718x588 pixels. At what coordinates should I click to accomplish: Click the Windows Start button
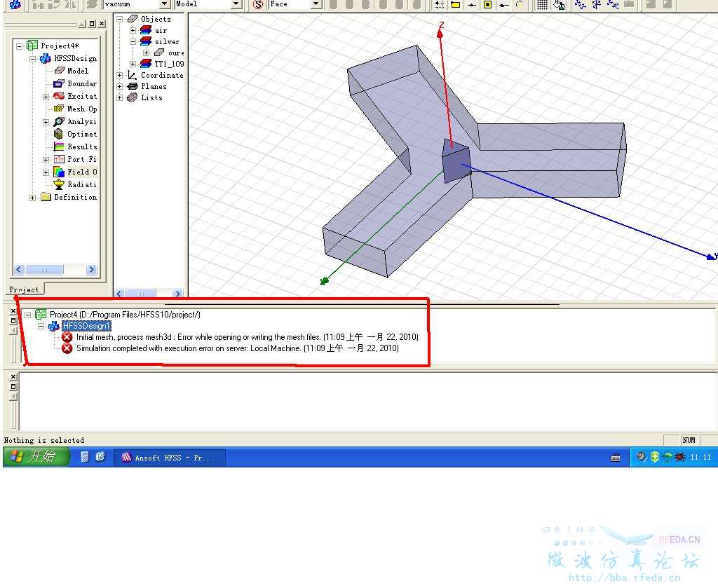[36, 457]
